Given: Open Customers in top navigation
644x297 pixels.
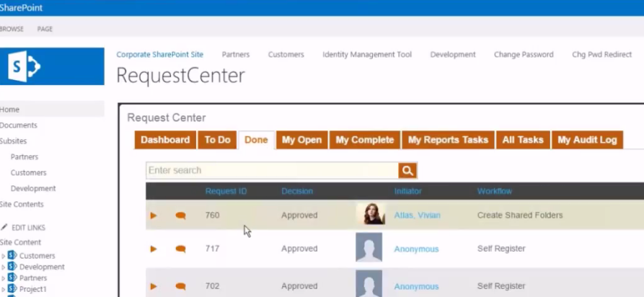Looking at the screenshot, I should point(286,55).
